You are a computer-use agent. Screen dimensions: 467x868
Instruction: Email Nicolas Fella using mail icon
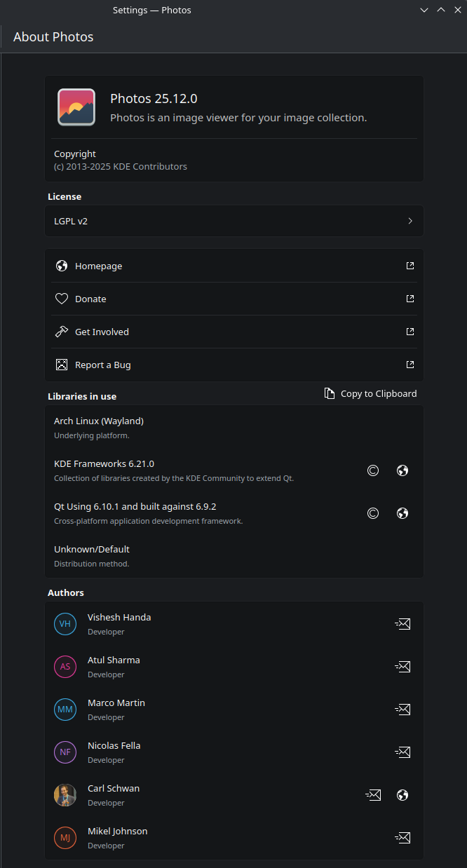point(402,752)
